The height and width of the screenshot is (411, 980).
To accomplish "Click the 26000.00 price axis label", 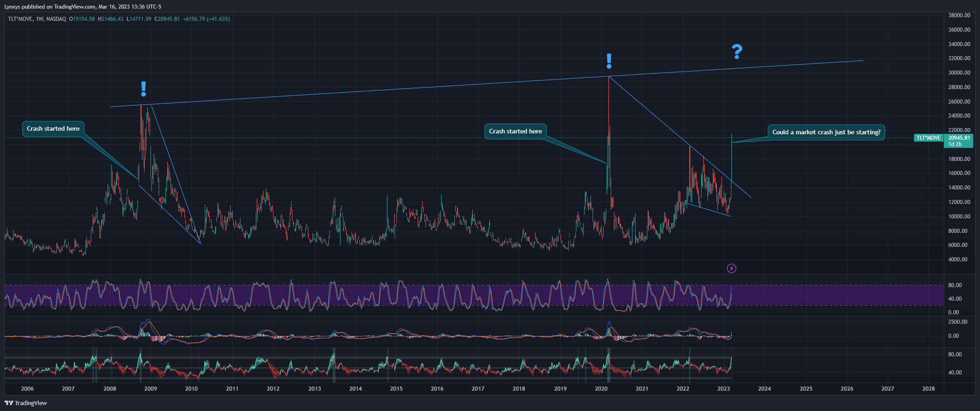I will tap(959, 102).
